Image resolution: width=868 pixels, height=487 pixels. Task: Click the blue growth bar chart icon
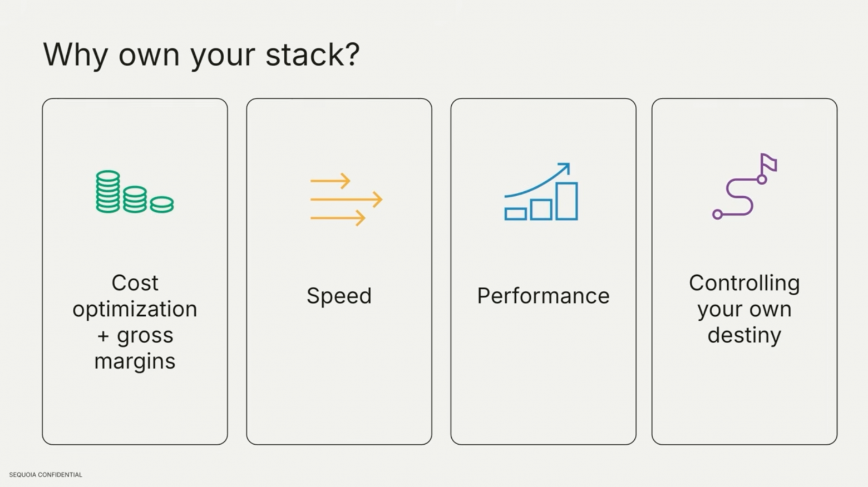[x=541, y=192]
